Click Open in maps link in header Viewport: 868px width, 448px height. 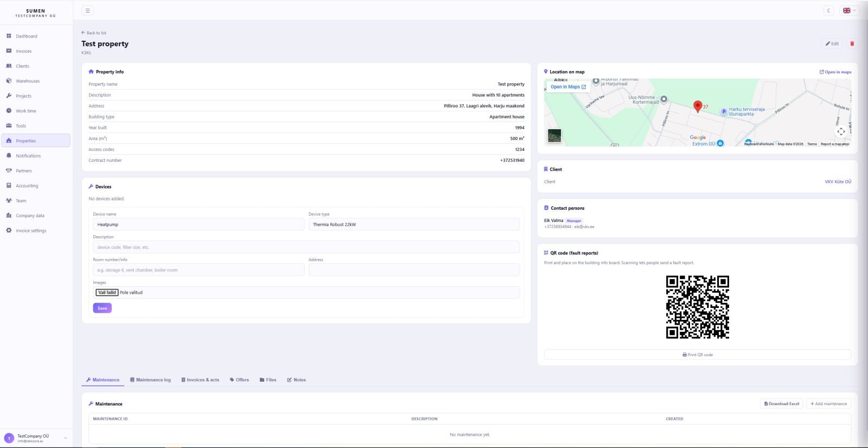click(x=835, y=72)
